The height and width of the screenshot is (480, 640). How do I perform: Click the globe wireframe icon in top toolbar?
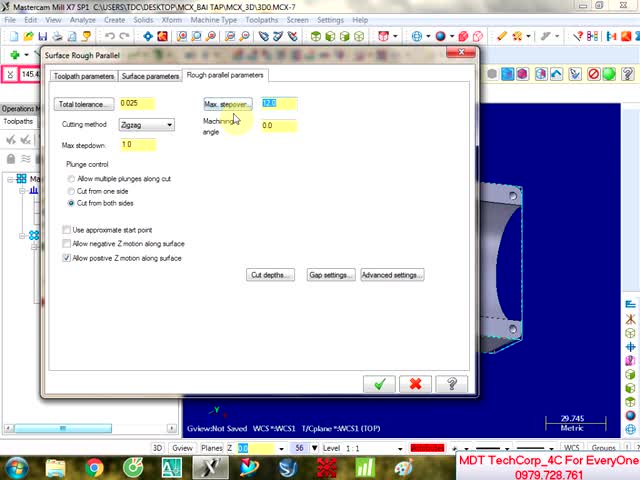point(417,36)
